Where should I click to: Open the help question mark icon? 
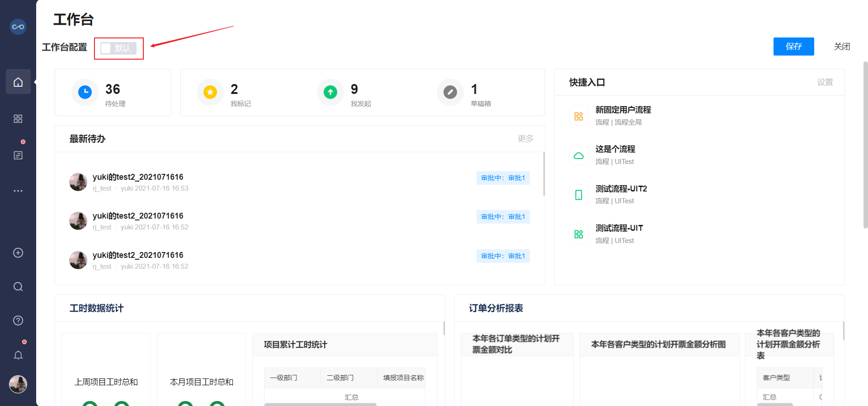[18, 321]
